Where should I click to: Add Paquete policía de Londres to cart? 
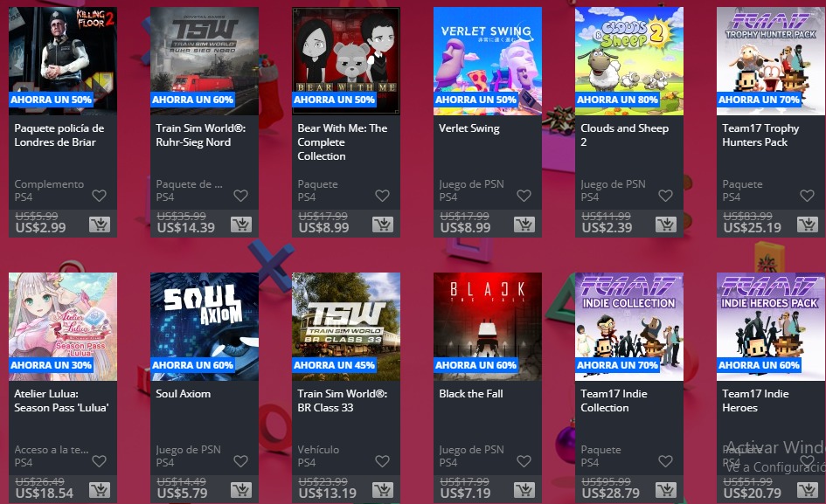100,224
